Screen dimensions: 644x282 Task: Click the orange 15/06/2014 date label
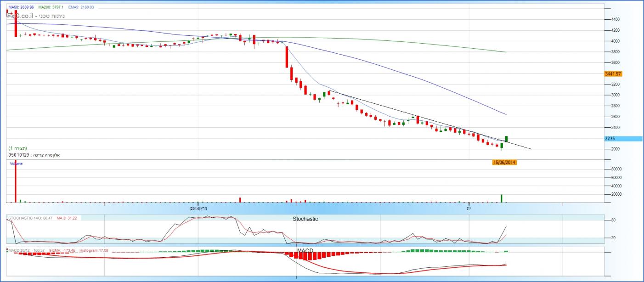coord(504,162)
